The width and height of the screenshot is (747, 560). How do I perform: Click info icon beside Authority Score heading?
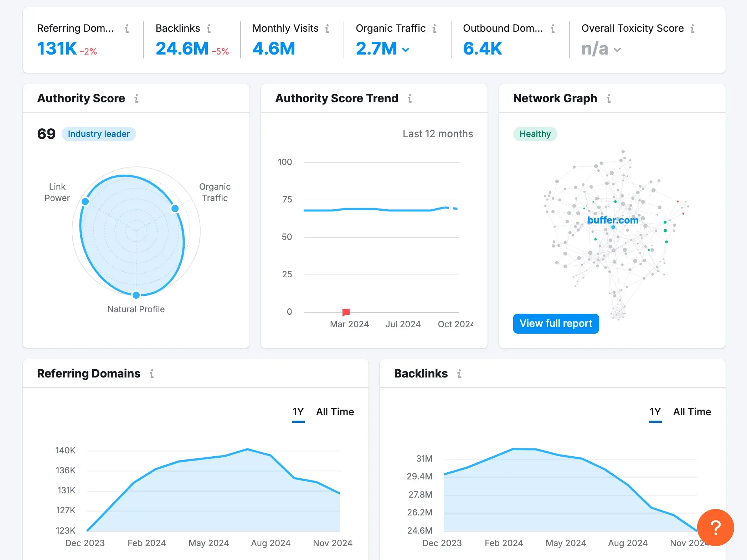(x=136, y=98)
